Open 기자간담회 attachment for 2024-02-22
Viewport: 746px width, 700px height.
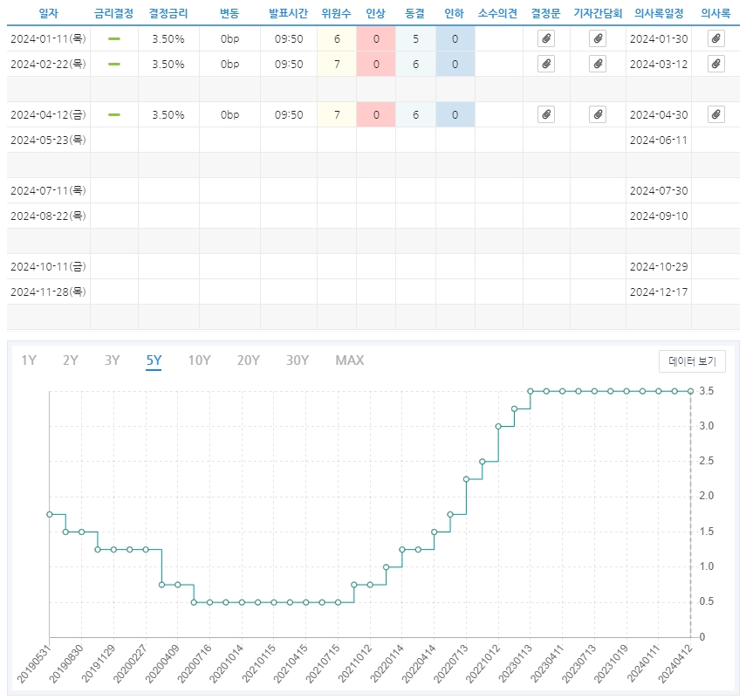(598, 64)
